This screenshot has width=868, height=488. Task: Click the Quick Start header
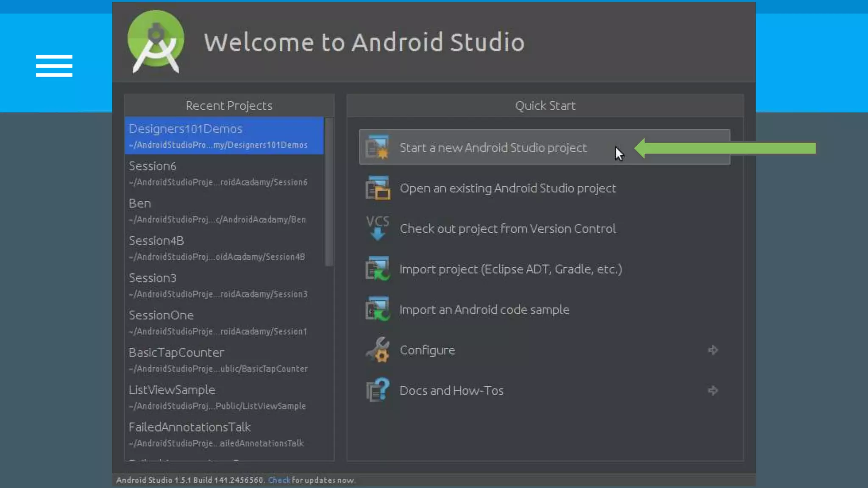545,105
